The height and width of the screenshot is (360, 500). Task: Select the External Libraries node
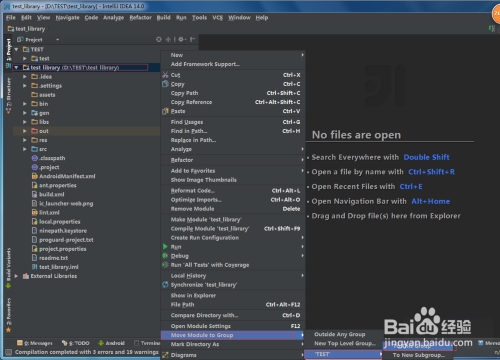click(53, 276)
